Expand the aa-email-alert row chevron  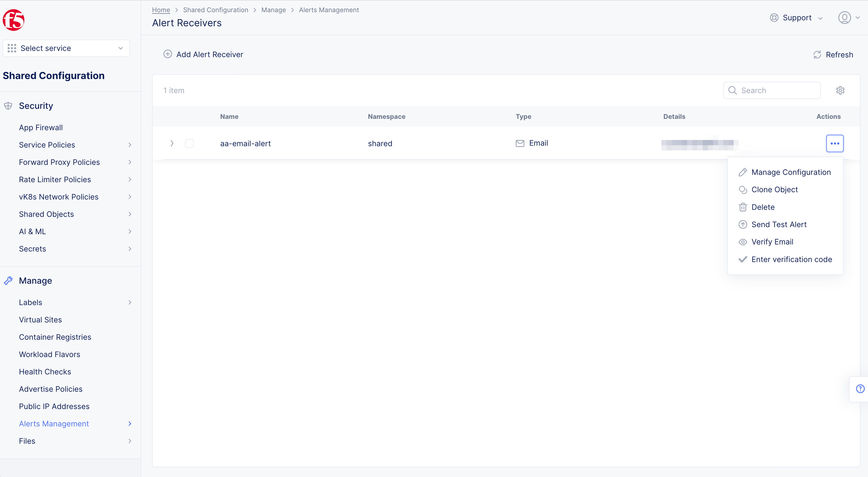coord(172,143)
